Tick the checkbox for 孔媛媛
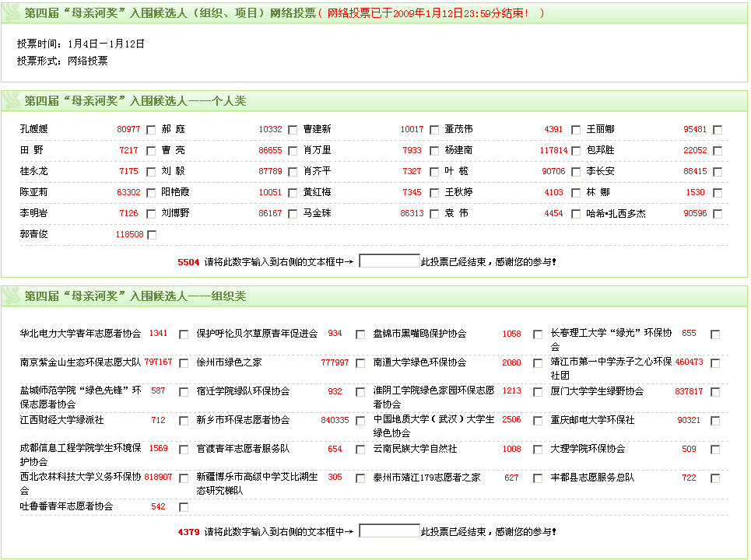This screenshot has width=751, height=560. 151,130
